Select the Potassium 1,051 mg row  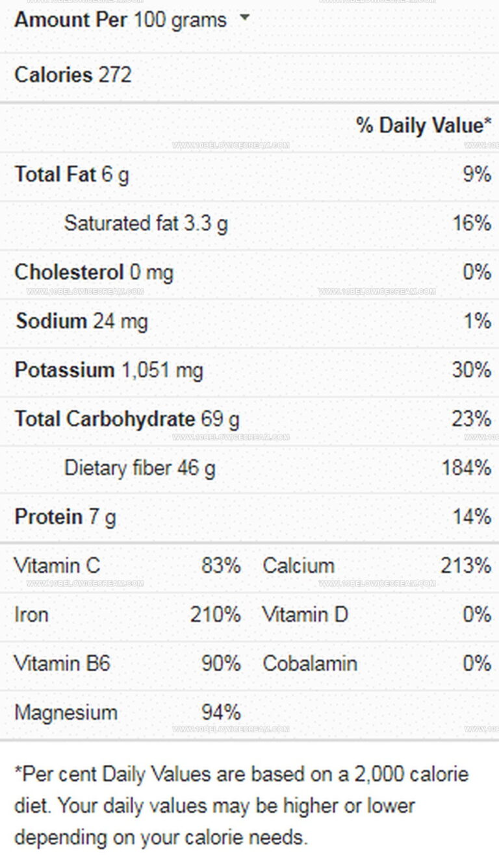[x=249, y=371]
